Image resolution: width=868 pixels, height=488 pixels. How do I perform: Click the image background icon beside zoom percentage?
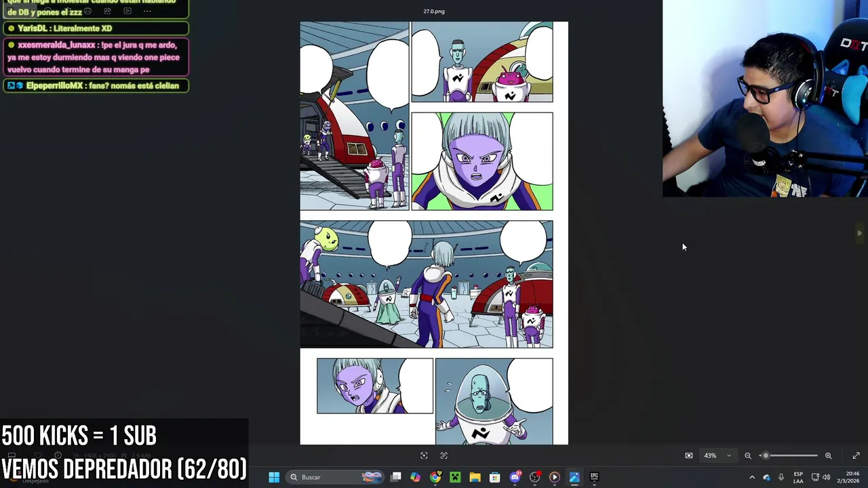point(689,455)
